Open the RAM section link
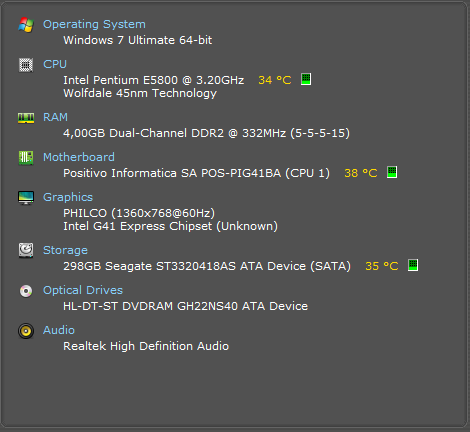 click(55, 117)
